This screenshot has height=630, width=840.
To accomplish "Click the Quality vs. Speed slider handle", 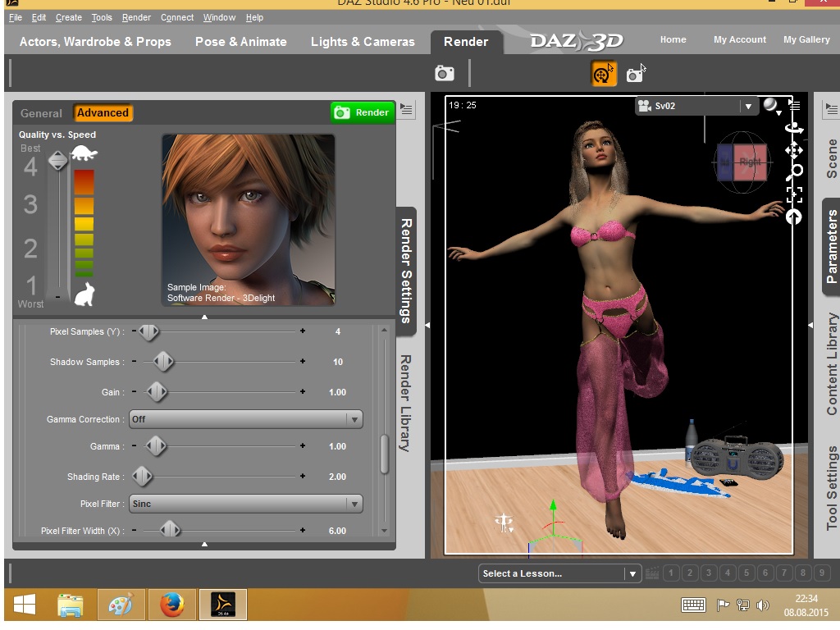I will [58, 161].
